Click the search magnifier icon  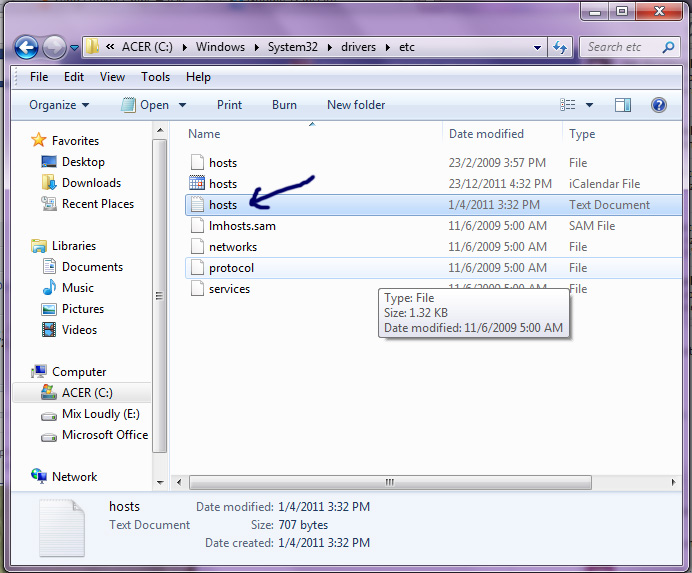(x=669, y=47)
